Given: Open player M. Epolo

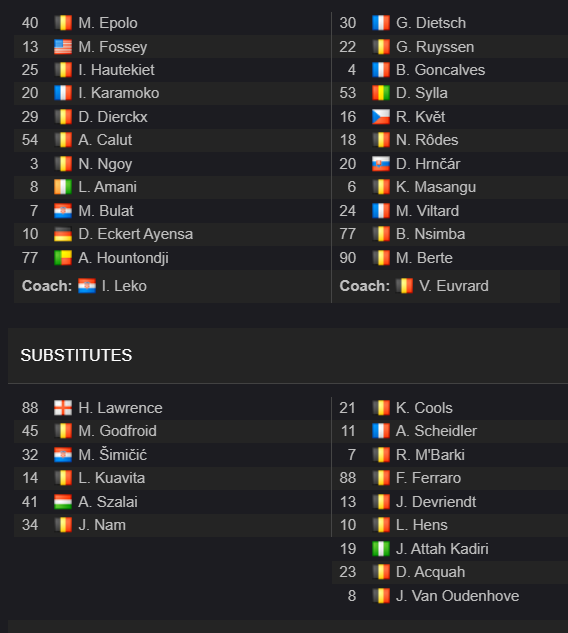Looking at the screenshot, I should [x=108, y=23].
